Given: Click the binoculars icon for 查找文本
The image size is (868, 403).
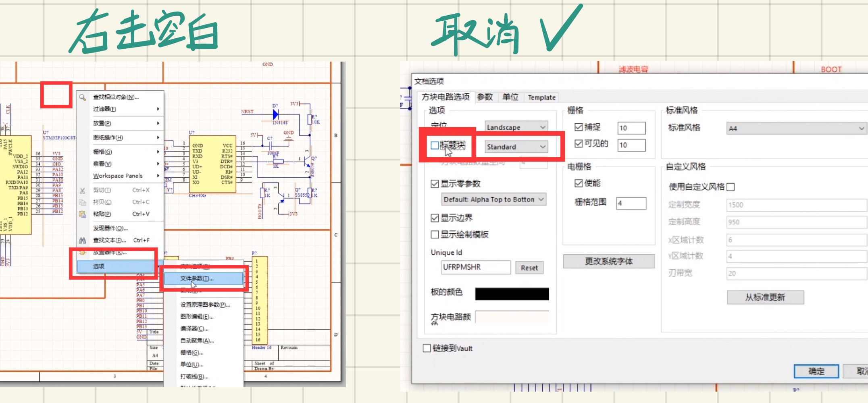Looking at the screenshot, I should [x=82, y=240].
